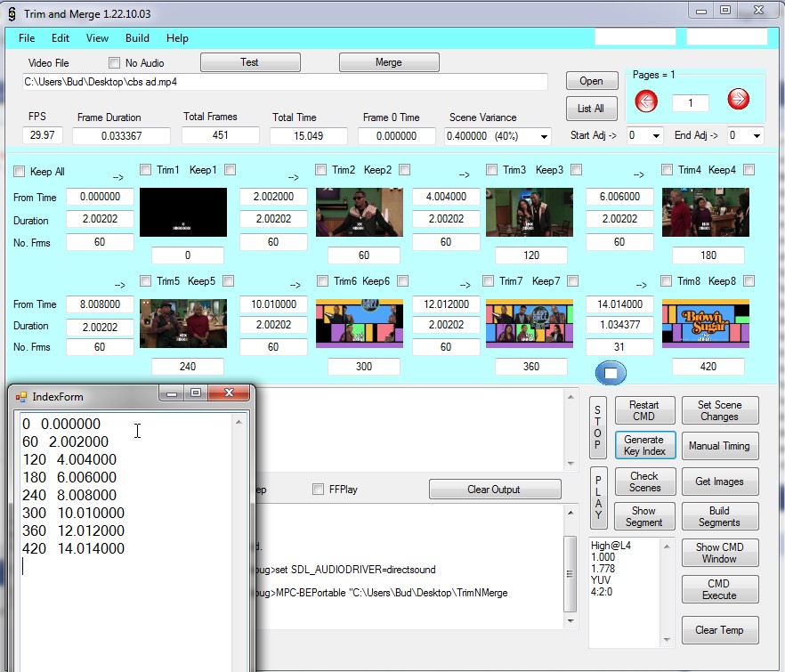Screen dimensions: 785x672
Task: Open the Start Adj dropdown
Action: tap(656, 135)
